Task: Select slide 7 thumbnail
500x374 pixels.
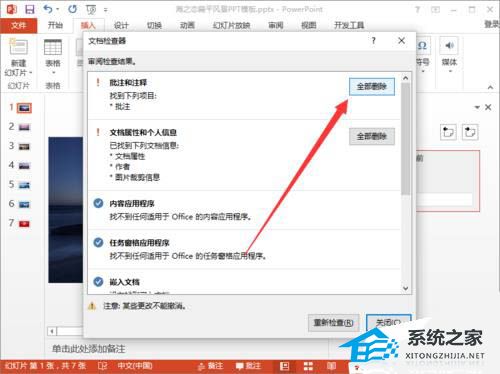Action: pos(24,224)
